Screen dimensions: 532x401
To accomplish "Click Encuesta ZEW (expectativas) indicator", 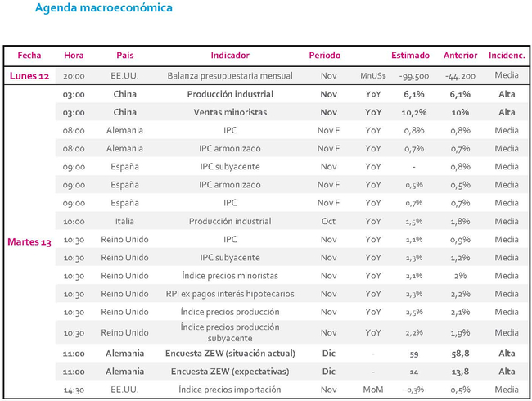I will (230, 371).
